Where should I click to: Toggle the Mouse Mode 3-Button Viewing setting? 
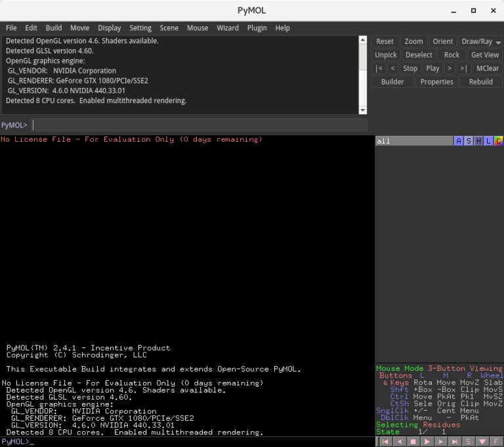click(x=438, y=369)
